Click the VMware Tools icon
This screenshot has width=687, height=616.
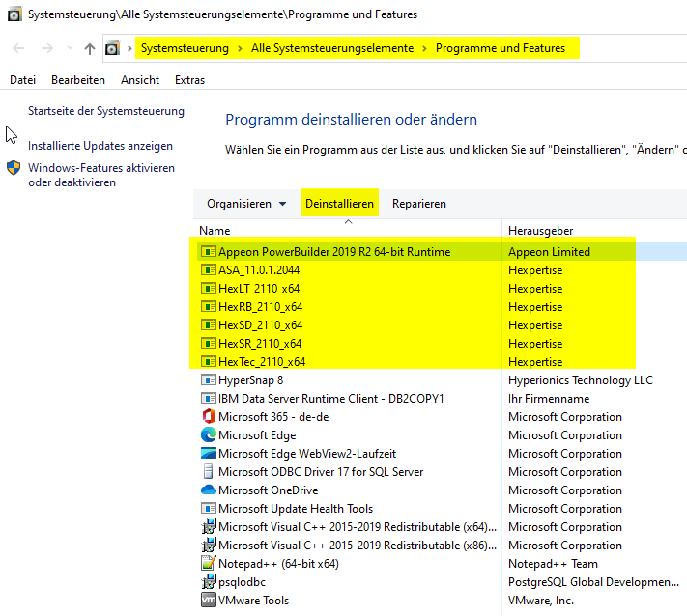208,601
